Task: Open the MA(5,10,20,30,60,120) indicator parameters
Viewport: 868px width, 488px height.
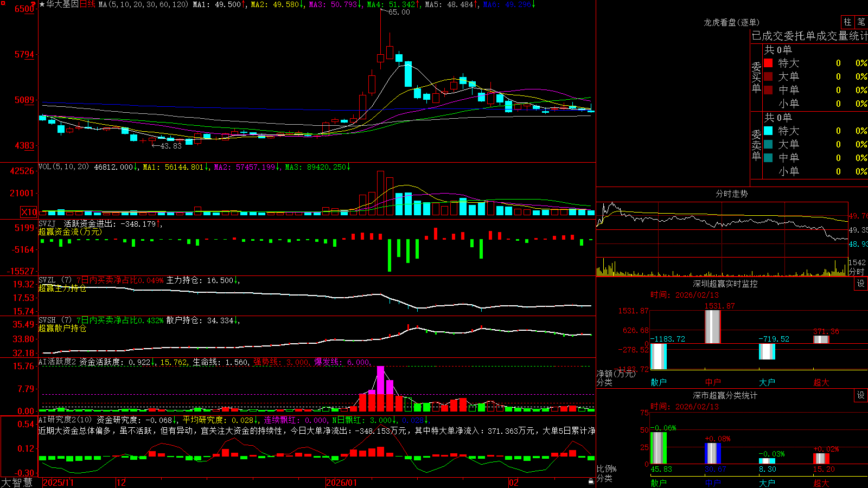Action: click(143, 4)
